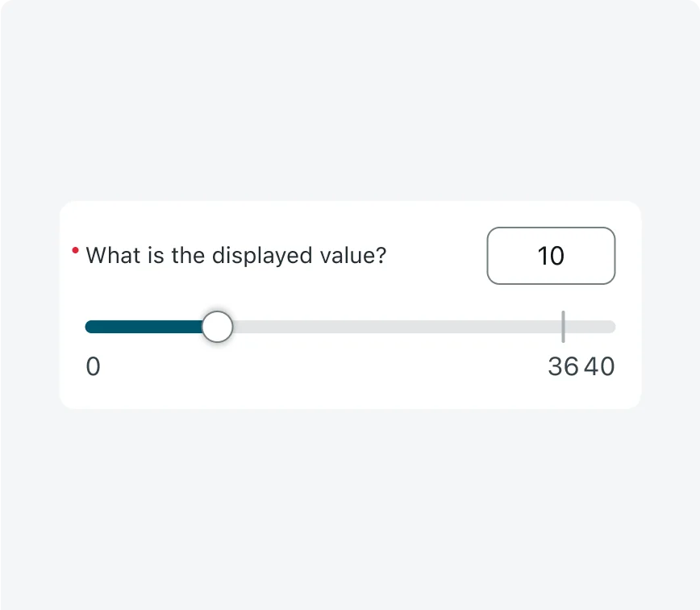700x610 pixels.
Task: Click the red required asterisk indicator
Action: point(75,251)
